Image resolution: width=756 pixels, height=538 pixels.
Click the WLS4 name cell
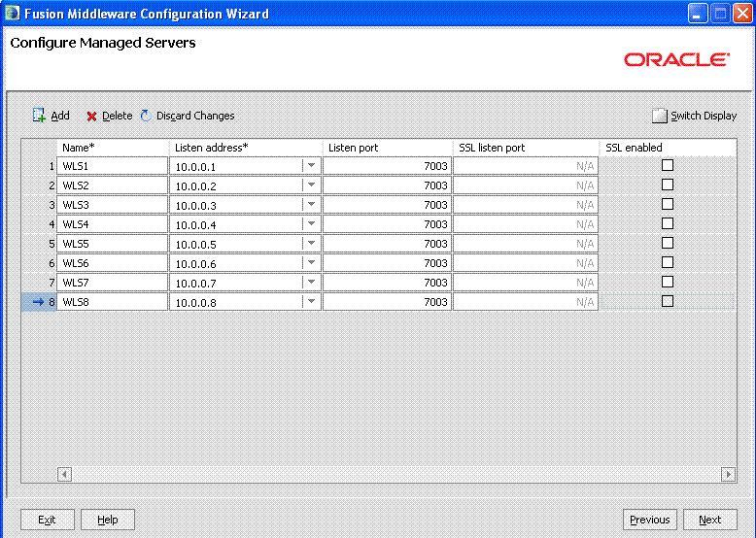113,224
